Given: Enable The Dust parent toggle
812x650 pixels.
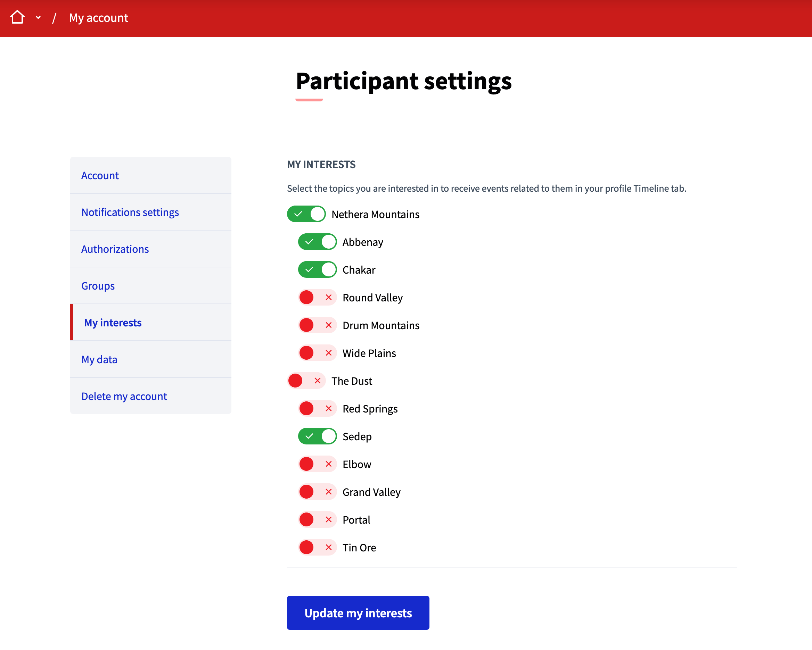Looking at the screenshot, I should point(306,381).
